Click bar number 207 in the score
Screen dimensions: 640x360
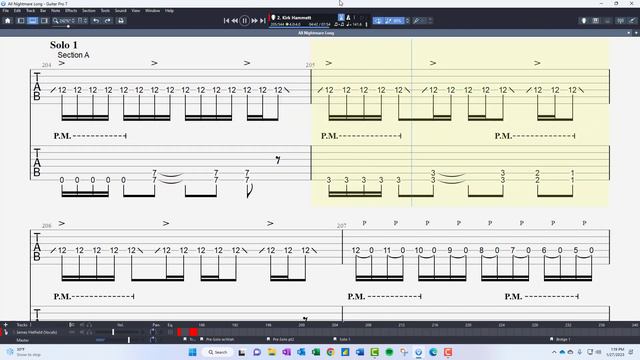[342, 226]
